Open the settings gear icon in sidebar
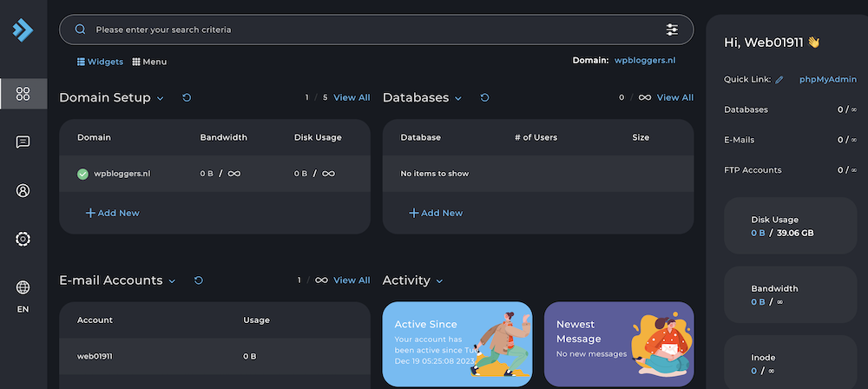The width and height of the screenshot is (868, 389). (23, 239)
